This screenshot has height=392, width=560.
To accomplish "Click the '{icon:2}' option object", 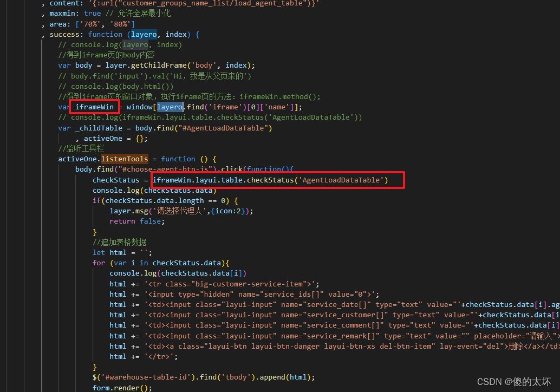I will (x=227, y=211).
